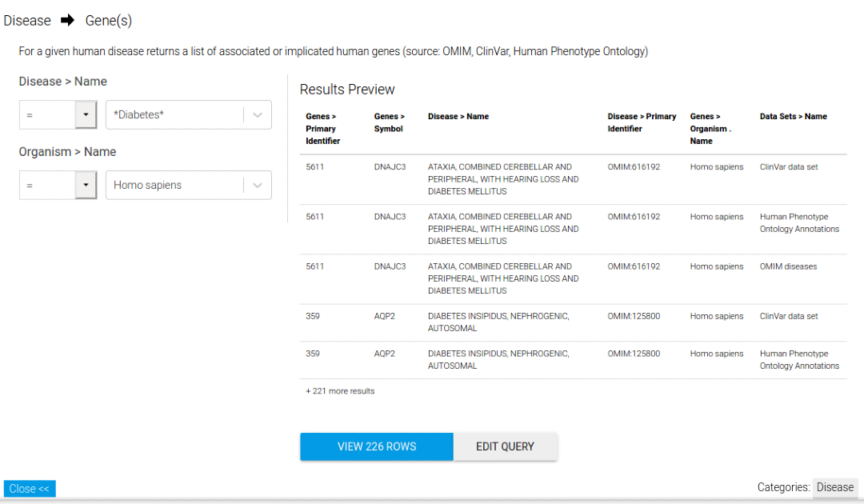Open the Organism Name operator dropdown

pos(85,186)
